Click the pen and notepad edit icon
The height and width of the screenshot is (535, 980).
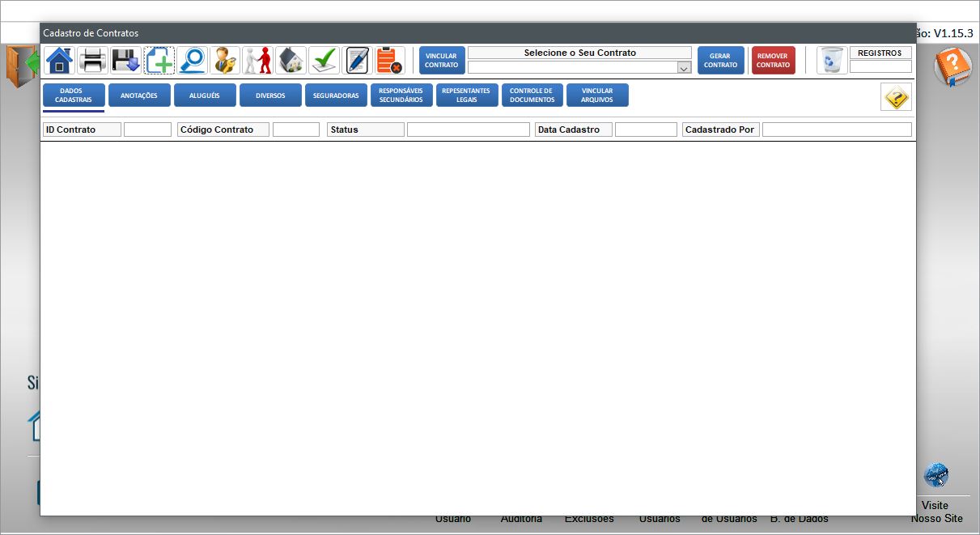click(x=357, y=61)
